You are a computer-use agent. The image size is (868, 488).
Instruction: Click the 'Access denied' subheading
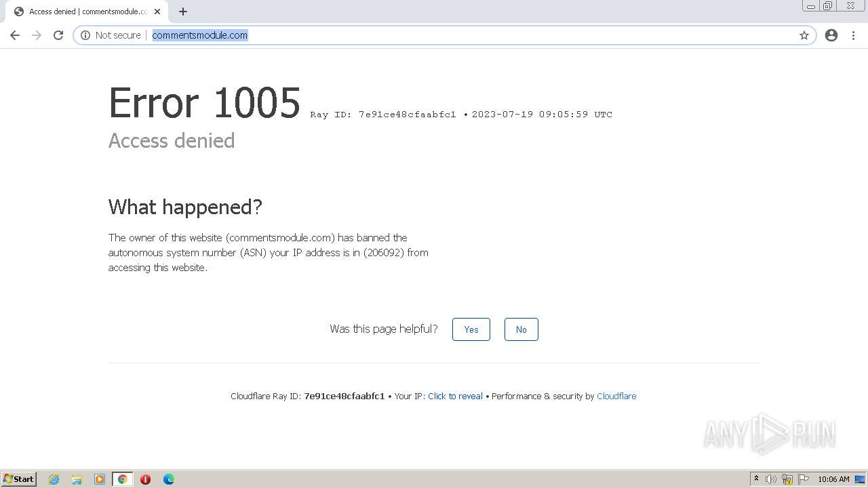tap(172, 140)
